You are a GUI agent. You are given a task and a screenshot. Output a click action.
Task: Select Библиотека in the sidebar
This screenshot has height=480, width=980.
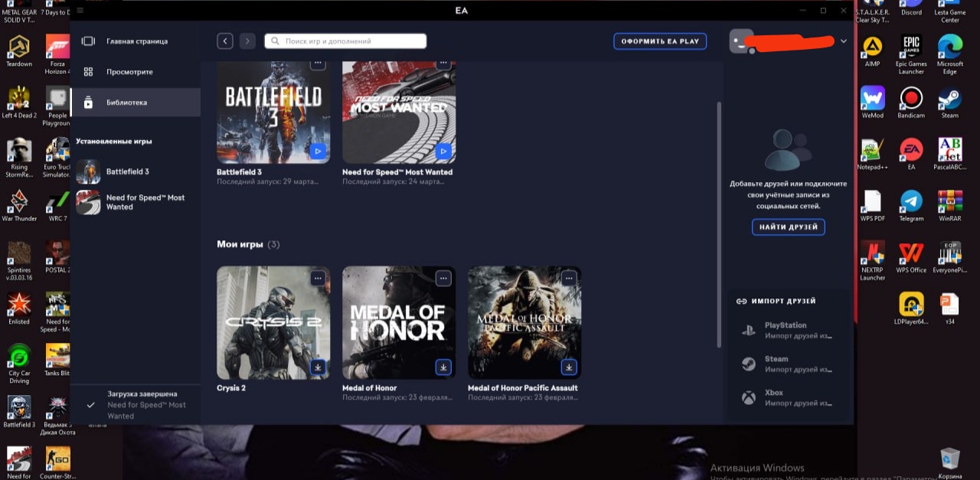point(136,103)
